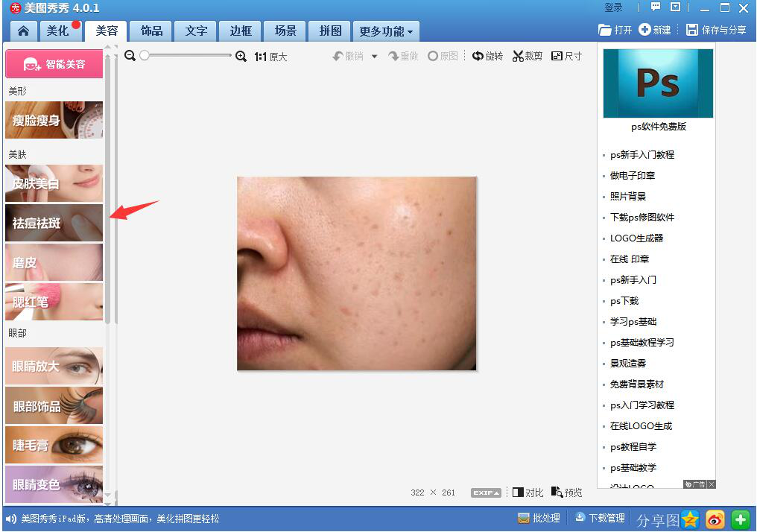The image size is (757, 532).
Task: Open the 尺寸 resize tool
Action: (567, 55)
